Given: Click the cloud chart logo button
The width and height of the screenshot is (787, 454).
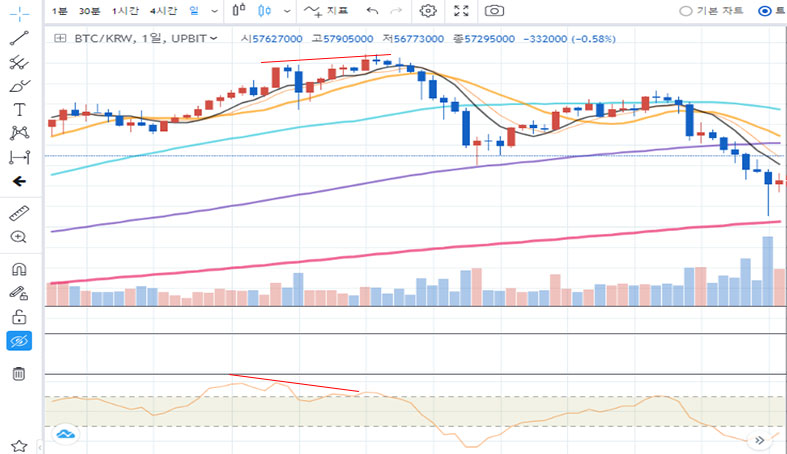Looking at the screenshot, I should pos(65,434).
